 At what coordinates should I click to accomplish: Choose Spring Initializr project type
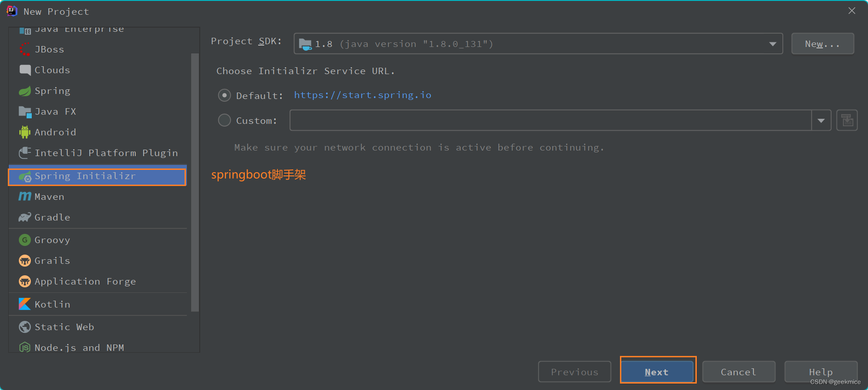[97, 177]
